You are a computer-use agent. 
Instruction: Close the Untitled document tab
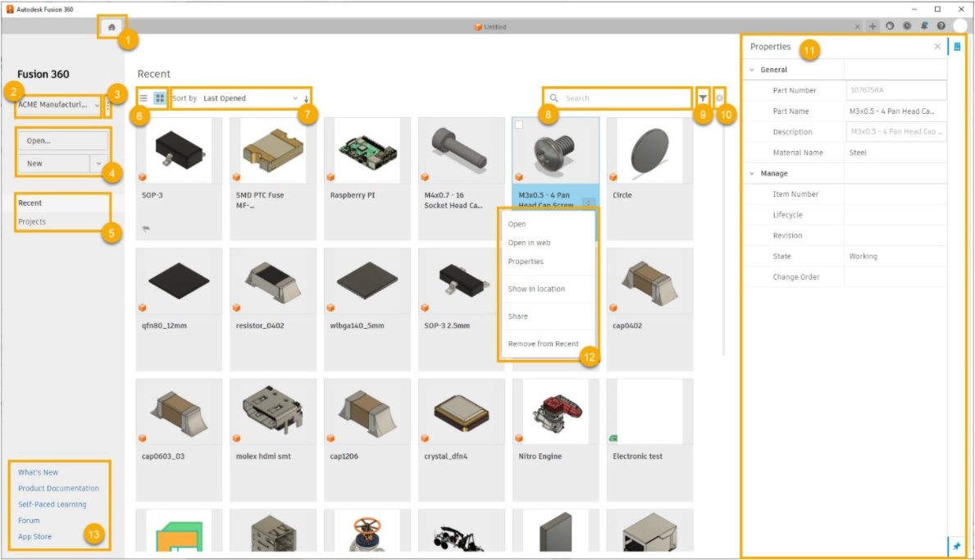(x=857, y=27)
